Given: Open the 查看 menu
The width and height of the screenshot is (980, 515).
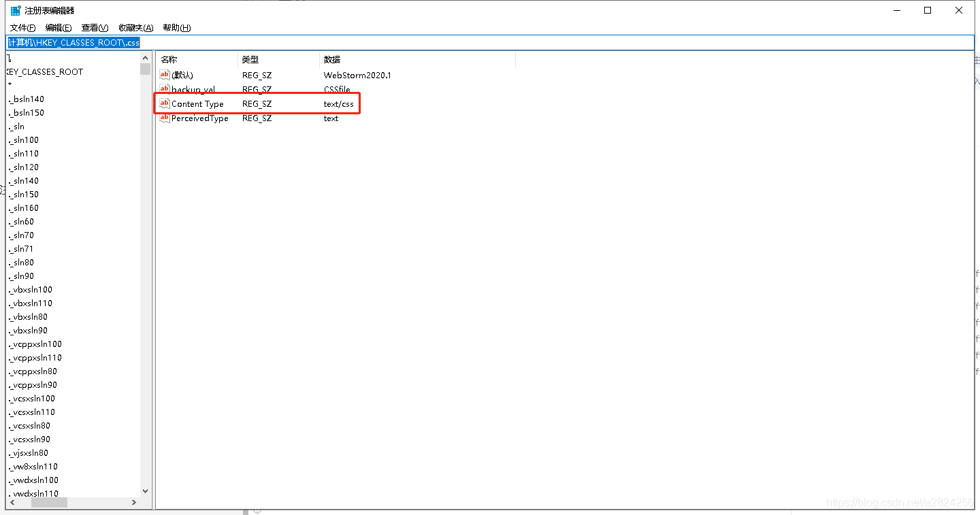Looking at the screenshot, I should [94, 27].
